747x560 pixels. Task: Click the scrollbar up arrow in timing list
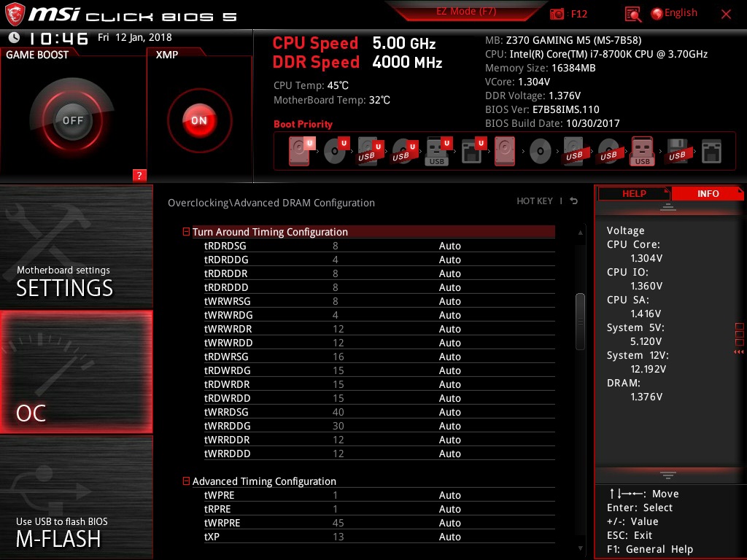point(580,233)
